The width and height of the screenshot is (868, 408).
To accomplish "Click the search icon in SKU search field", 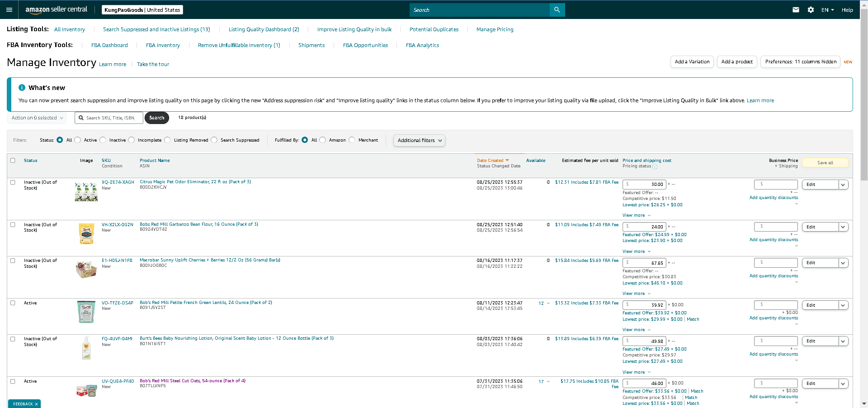I will pos(81,118).
